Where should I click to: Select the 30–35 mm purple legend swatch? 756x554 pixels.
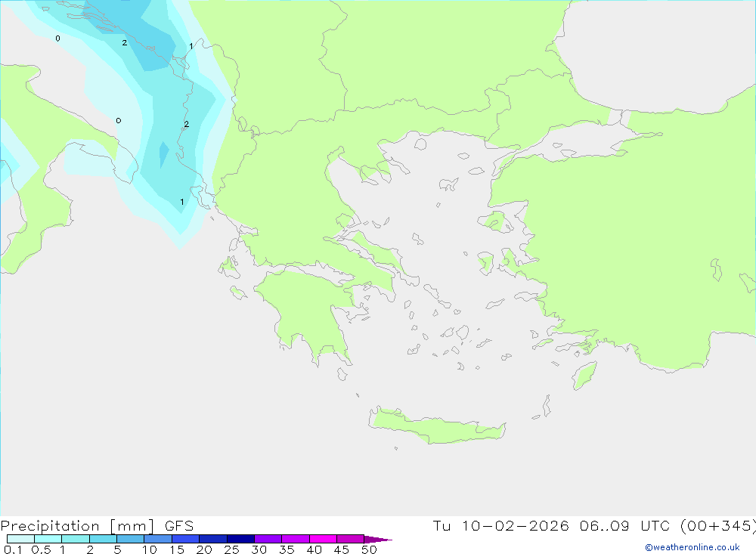268,539
